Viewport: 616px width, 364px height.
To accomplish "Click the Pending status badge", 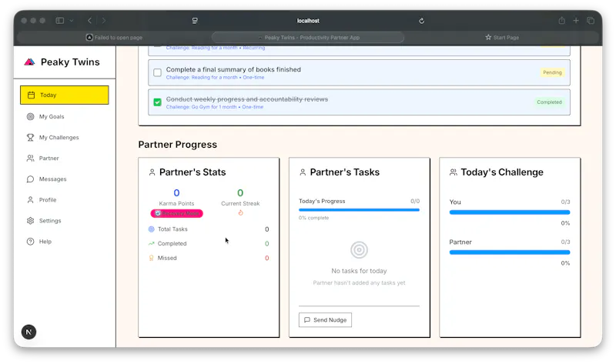I will click(x=552, y=72).
